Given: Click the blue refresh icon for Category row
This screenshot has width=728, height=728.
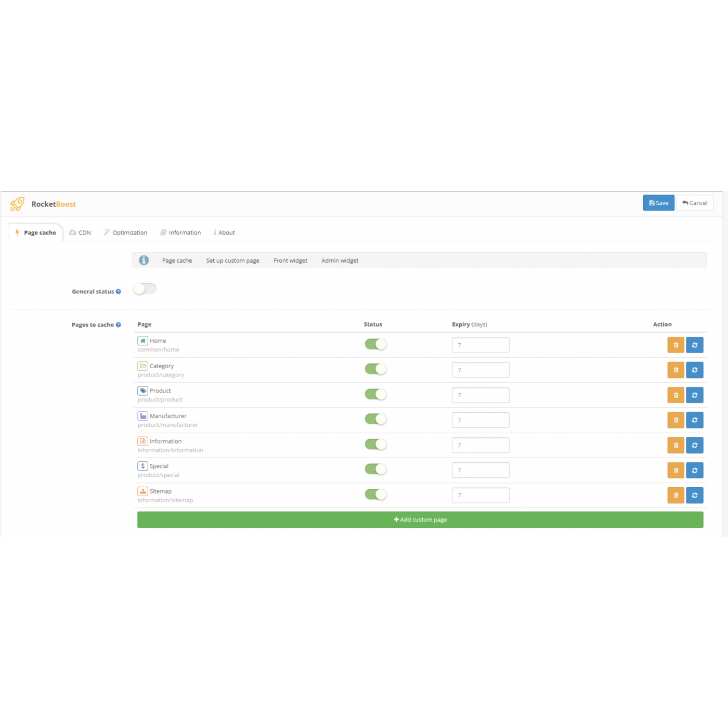Looking at the screenshot, I should click(694, 370).
